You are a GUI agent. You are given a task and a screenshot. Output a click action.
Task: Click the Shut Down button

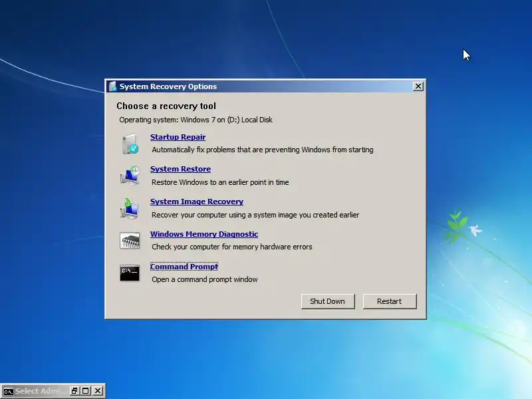pos(328,301)
